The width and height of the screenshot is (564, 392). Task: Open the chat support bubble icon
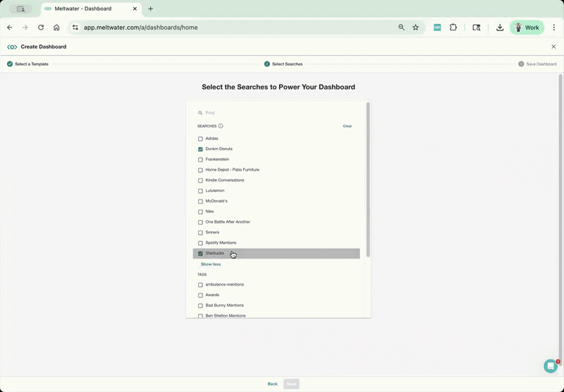(551, 366)
